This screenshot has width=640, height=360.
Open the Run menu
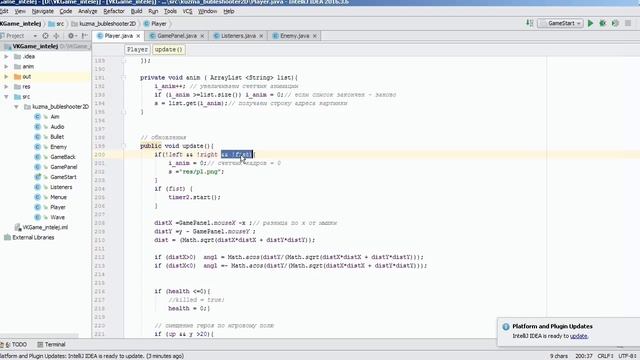click(153, 11)
